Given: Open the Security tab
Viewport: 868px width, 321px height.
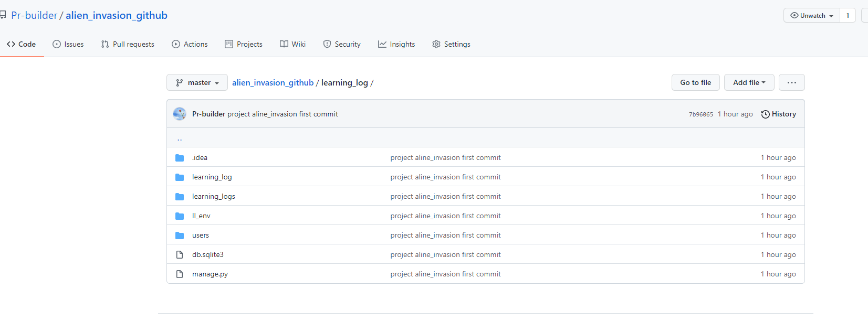Looking at the screenshot, I should point(342,44).
